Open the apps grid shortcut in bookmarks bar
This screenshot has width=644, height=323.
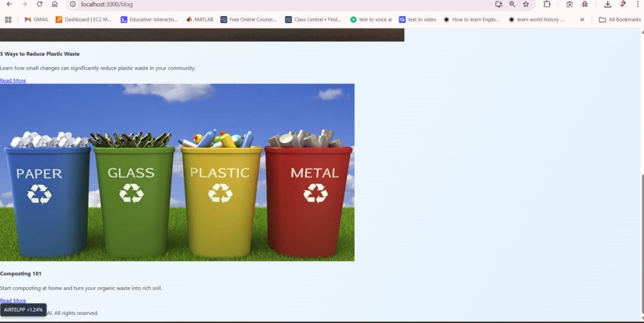pyautogui.click(x=8, y=19)
